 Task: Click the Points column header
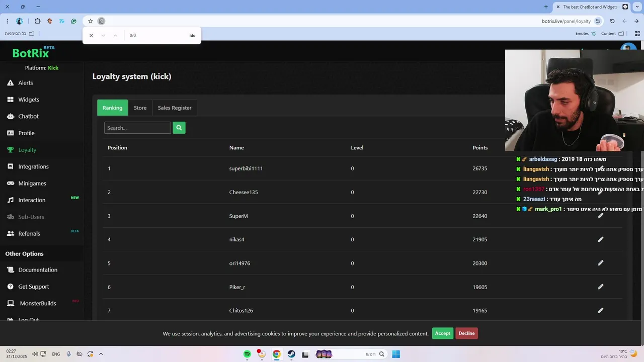click(x=480, y=148)
